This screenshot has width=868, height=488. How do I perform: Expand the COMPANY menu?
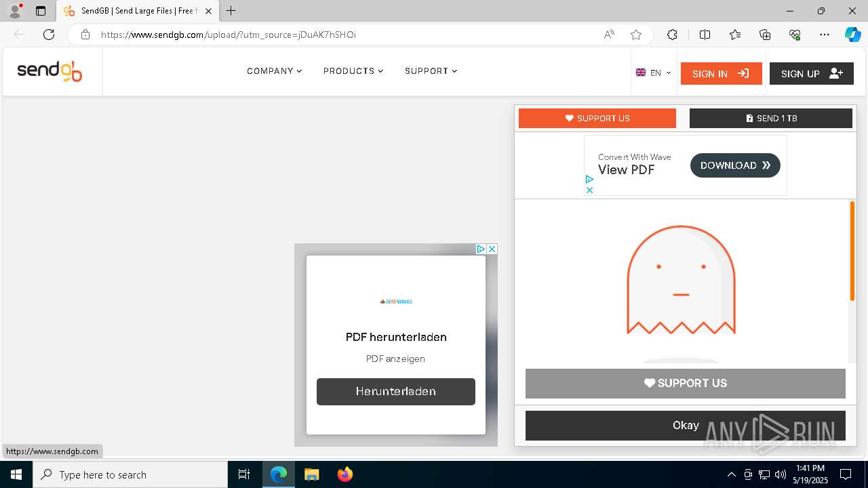(x=275, y=71)
